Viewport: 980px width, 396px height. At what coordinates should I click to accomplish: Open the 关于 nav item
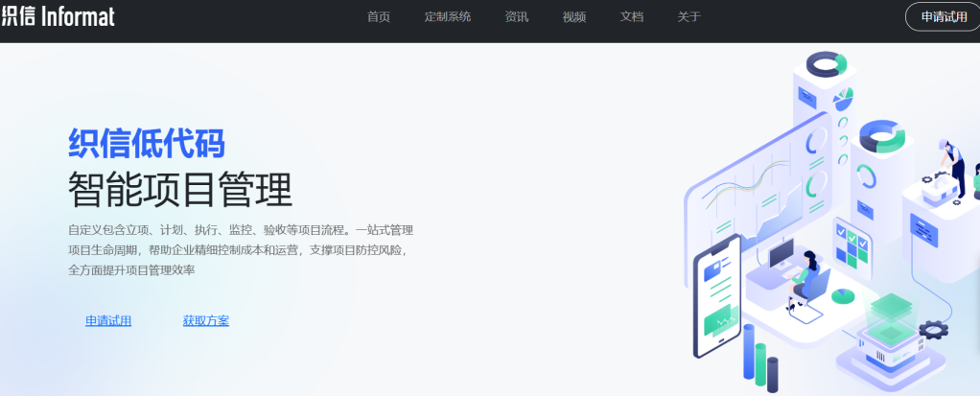tap(688, 17)
